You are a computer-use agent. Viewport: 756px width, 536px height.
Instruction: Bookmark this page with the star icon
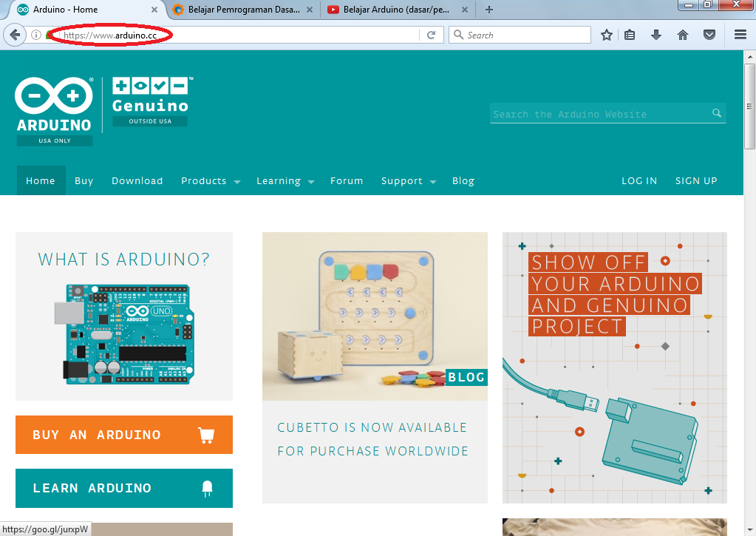(607, 35)
